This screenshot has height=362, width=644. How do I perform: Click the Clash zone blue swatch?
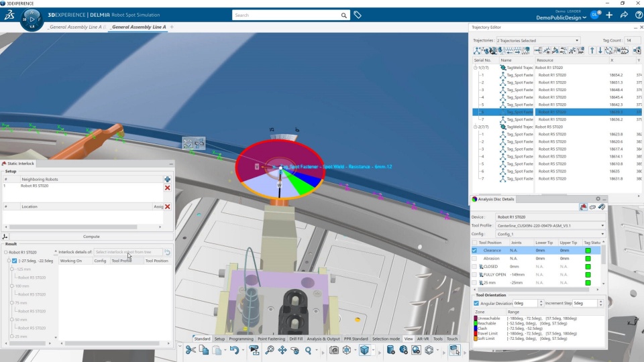point(476,328)
